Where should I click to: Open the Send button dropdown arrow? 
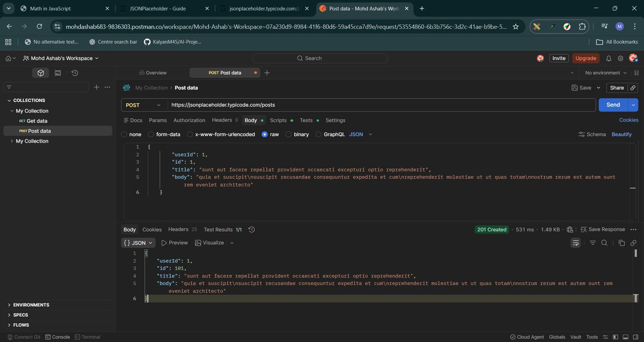[x=633, y=105]
